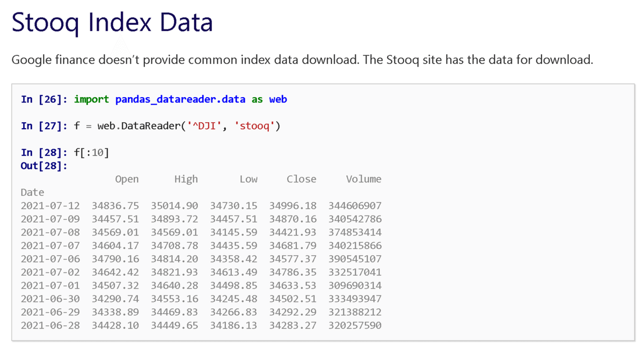The height and width of the screenshot is (348, 644).
Task: Click the Open column header
Action: point(127,179)
